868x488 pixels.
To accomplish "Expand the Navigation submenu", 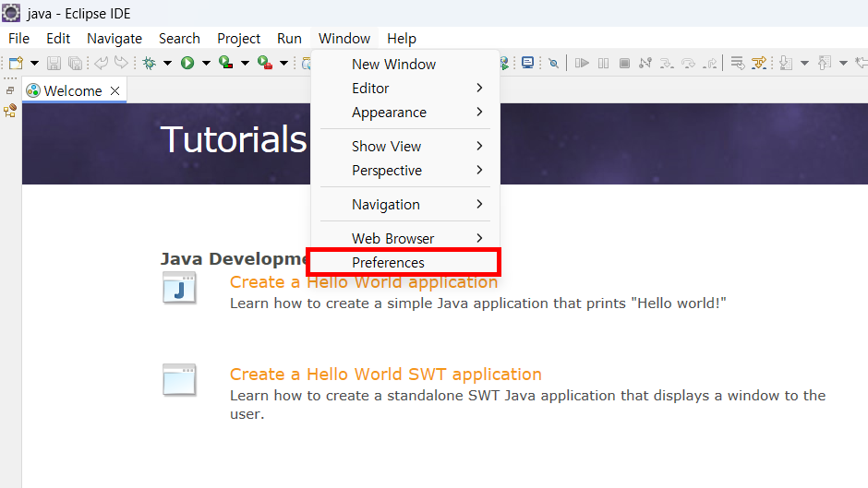I will 405,205.
